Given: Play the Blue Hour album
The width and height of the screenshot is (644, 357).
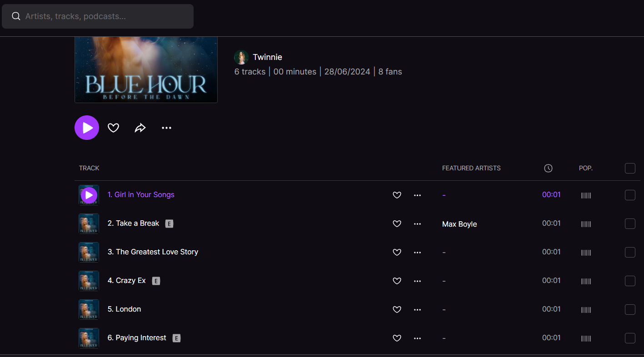Looking at the screenshot, I should tap(87, 128).
